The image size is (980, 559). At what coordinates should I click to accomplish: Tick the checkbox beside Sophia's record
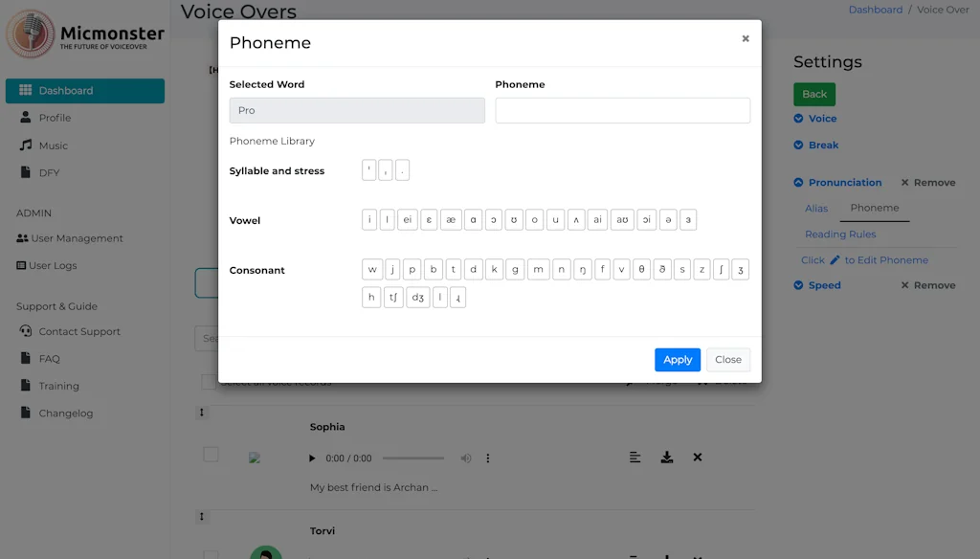[211, 455]
